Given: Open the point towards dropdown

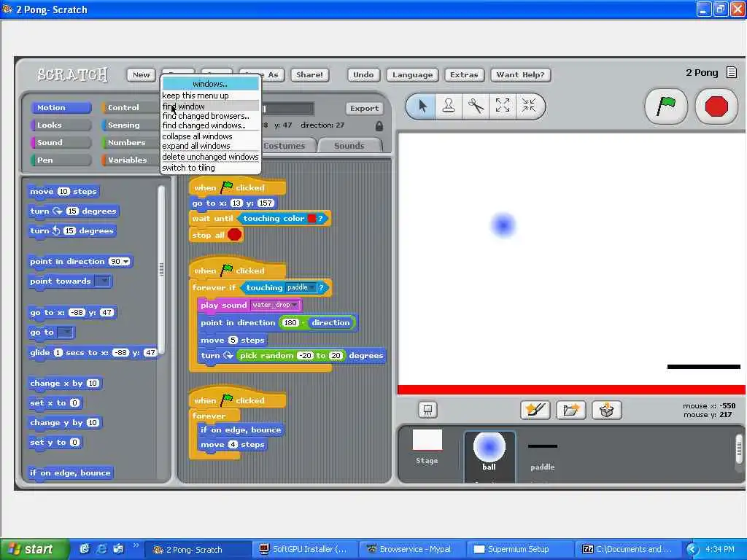Looking at the screenshot, I should (x=103, y=281).
